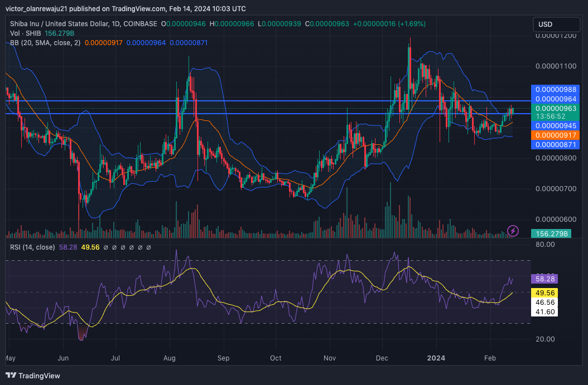Click the 0.00000964 blue price label on axis

tap(556, 99)
